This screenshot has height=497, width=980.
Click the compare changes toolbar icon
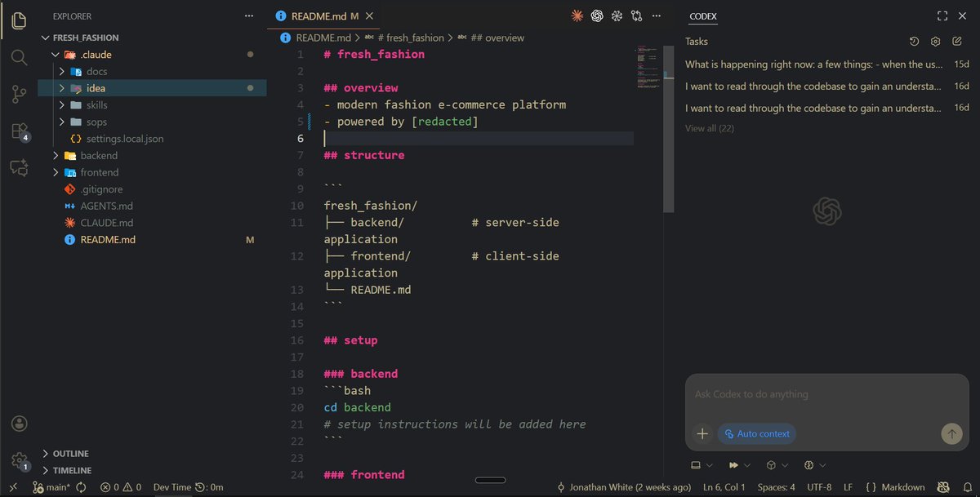click(636, 16)
